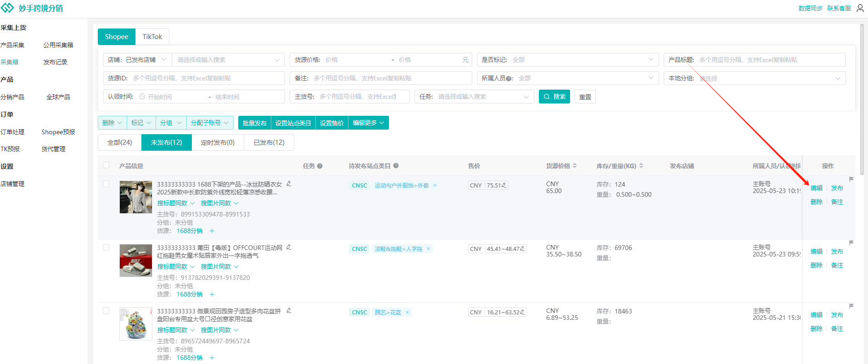
Task: Expand 搜标题同款 for first product
Action: pyautogui.click(x=176, y=203)
